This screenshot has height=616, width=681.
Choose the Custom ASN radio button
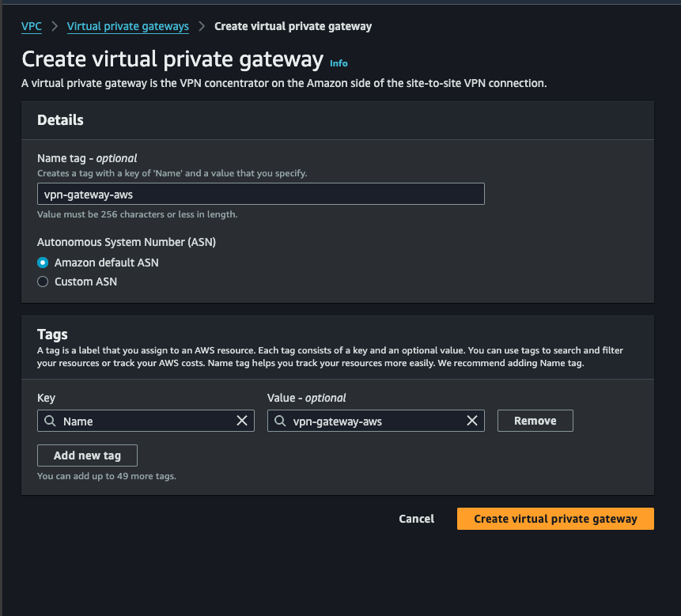(x=44, y=282)
